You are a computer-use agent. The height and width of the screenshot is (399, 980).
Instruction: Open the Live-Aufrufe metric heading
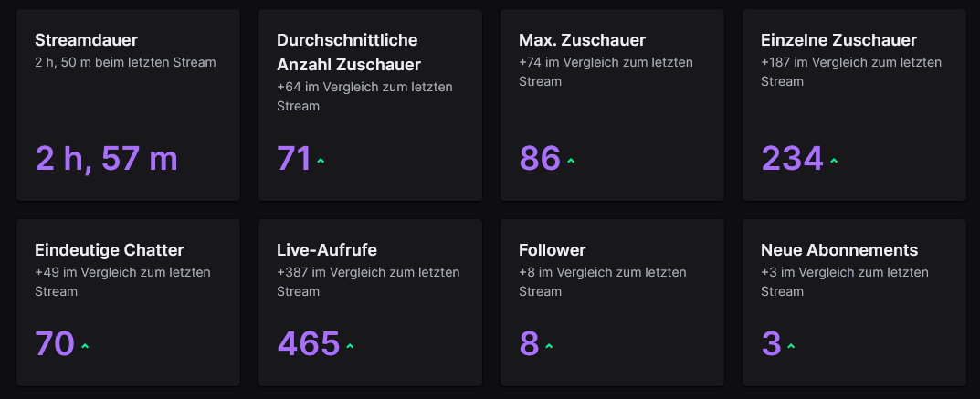(327, 250)
